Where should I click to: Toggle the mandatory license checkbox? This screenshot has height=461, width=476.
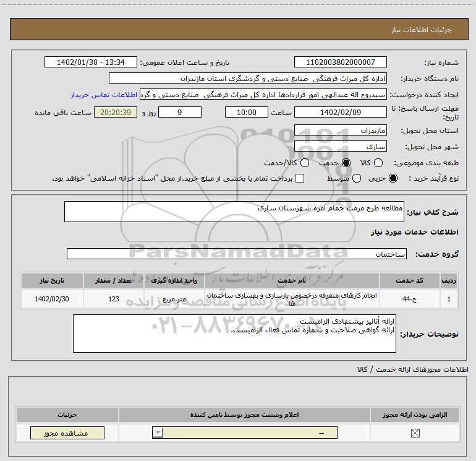coord(415,433)
